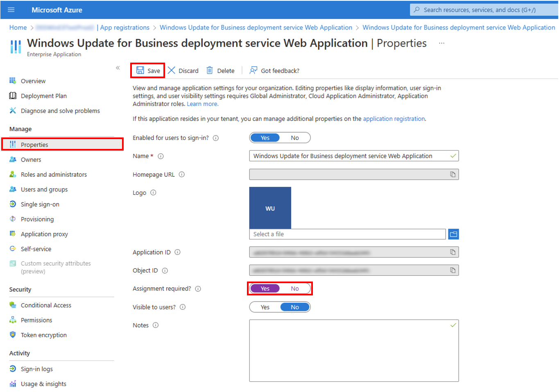
Task: Click the Token encryption shield icon
Action: (13, 335)
